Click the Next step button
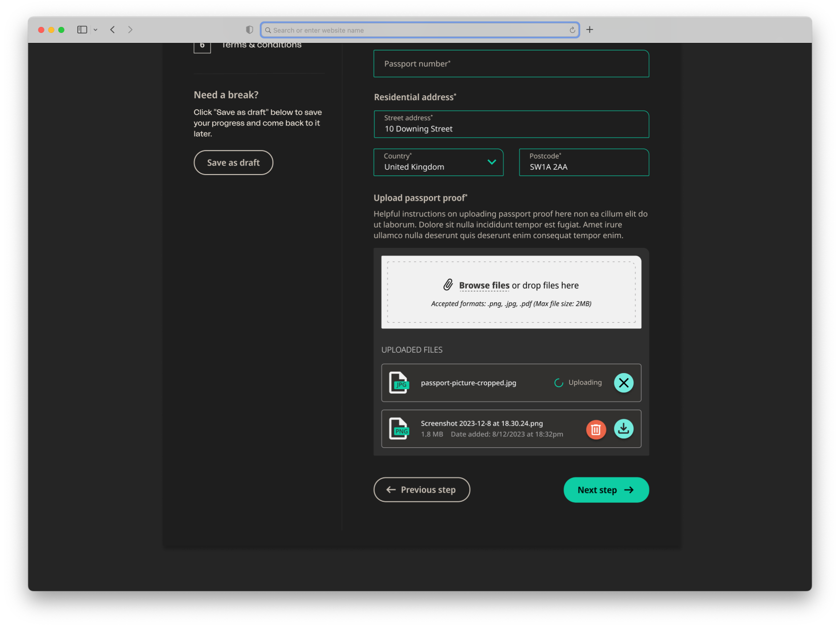 coord(606,490)
